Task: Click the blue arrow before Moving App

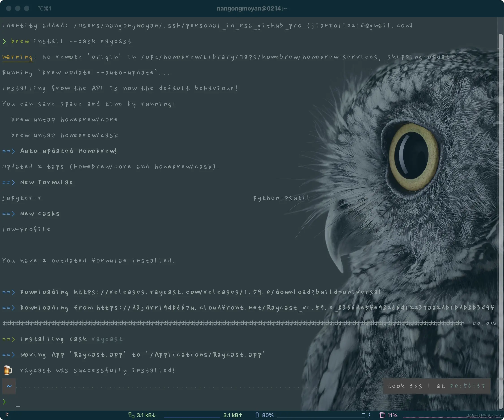Action: [x=9, y=355]
